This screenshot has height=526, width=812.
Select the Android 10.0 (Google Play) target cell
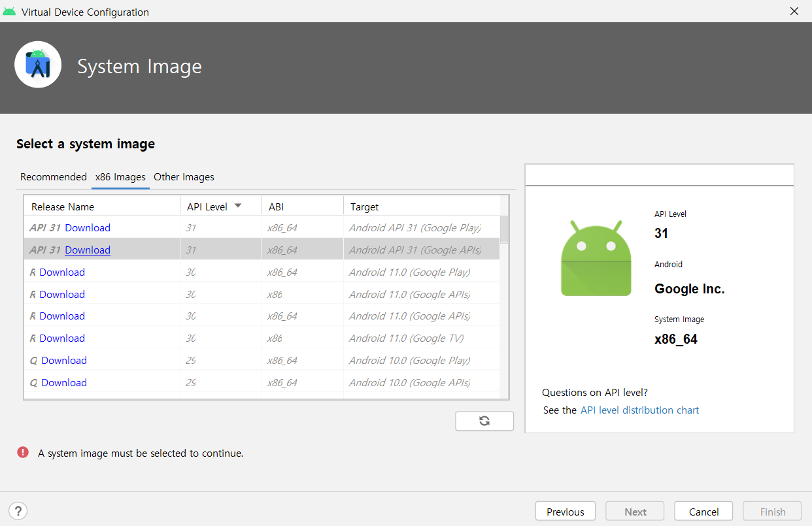pyautogui.click(x=422, y=360)
